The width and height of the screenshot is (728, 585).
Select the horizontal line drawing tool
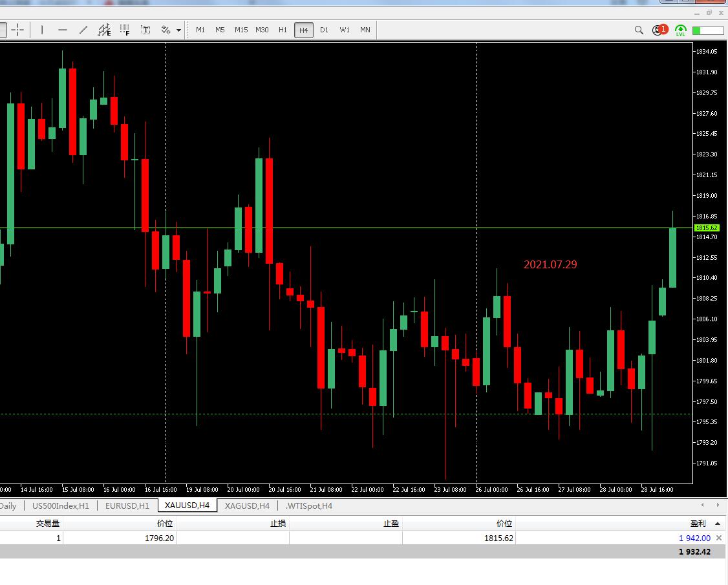click(63, 30)
